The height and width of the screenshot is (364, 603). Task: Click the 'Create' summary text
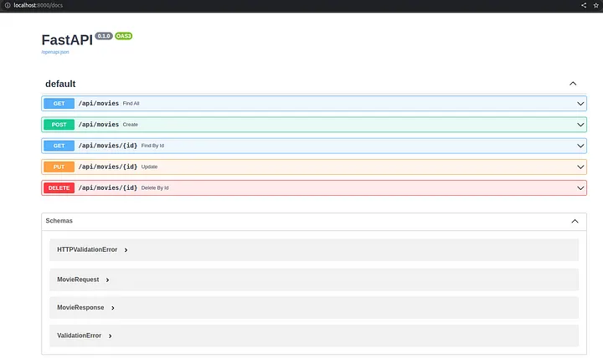(131, 125)
